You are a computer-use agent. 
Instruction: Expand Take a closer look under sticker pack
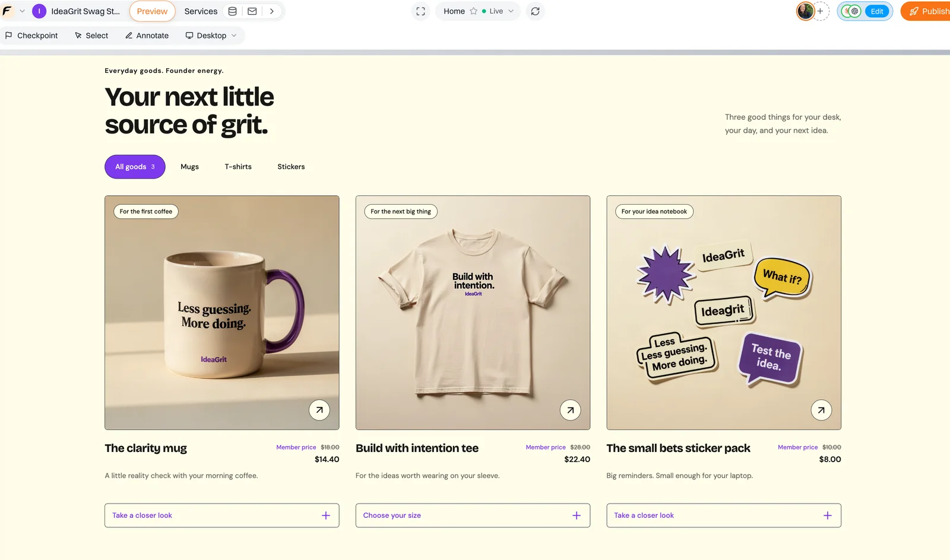(x=724, y=516)
